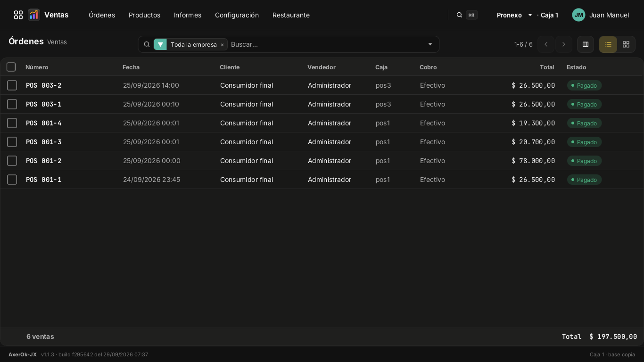Open the Pronexo company dropdown

514,15
